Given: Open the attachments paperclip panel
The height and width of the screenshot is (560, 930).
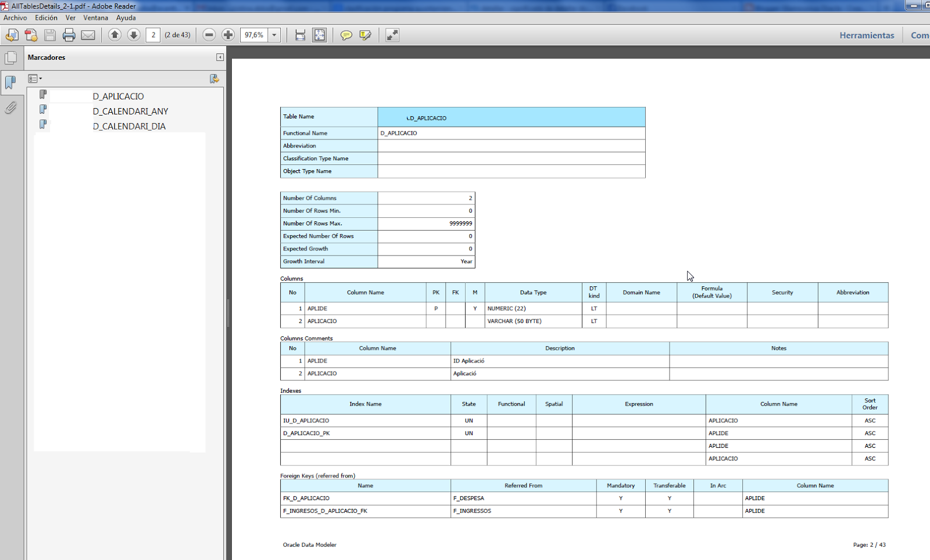Looking at the screenshot, I should (10, 107).
